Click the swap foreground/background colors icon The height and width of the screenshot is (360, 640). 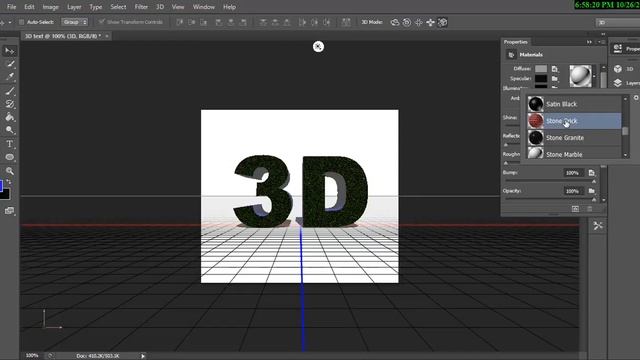[9, 182]
